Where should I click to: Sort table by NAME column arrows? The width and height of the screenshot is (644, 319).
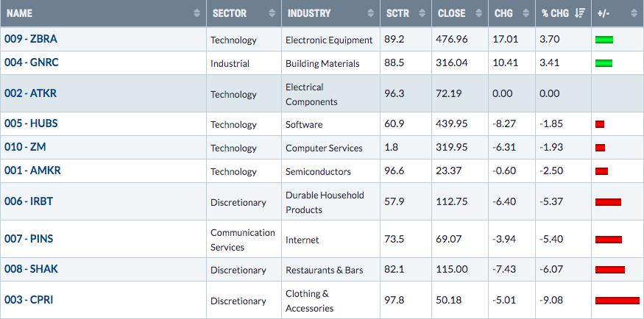pyautogui.click(x=197, y=13)
